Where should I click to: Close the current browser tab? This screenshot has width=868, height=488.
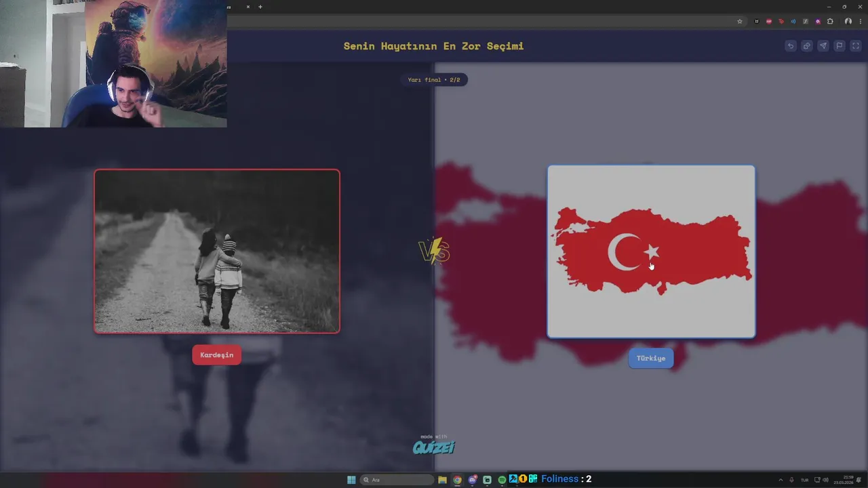point(248,7)
